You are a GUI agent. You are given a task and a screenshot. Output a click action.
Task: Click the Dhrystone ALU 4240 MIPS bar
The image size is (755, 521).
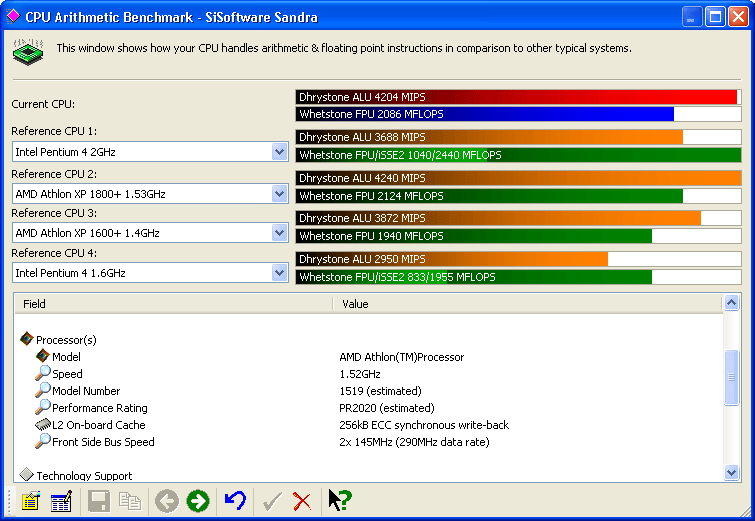(x=518, y=178)
